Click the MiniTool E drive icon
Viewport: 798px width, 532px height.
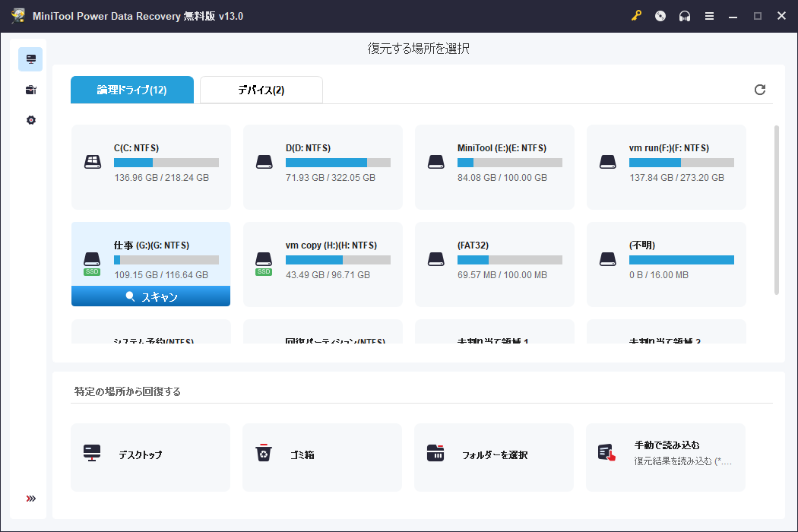point(435,162)
